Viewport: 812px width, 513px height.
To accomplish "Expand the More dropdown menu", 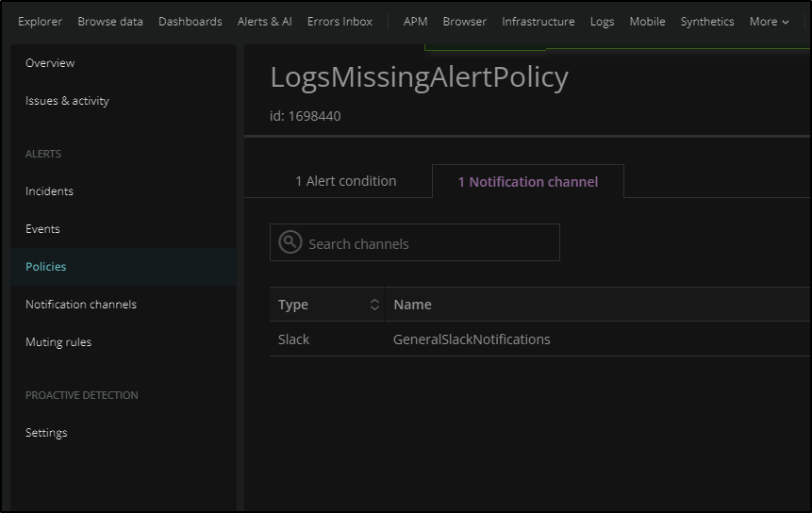I will 769,22.
